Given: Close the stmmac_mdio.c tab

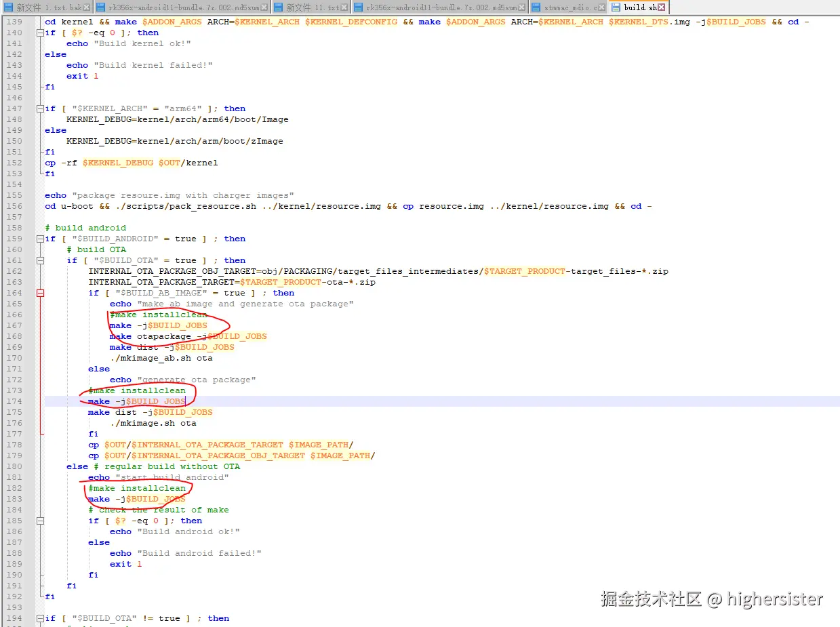Looking at the screenshot, I should click(603, 7).
